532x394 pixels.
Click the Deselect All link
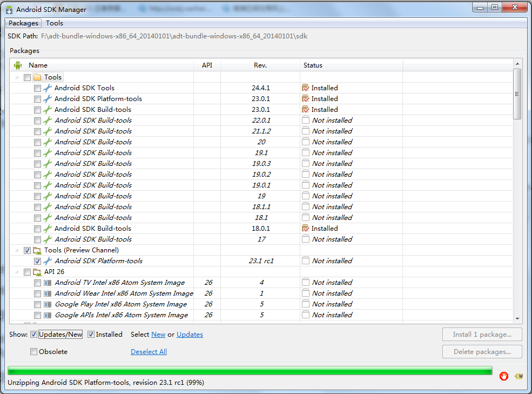149,352
